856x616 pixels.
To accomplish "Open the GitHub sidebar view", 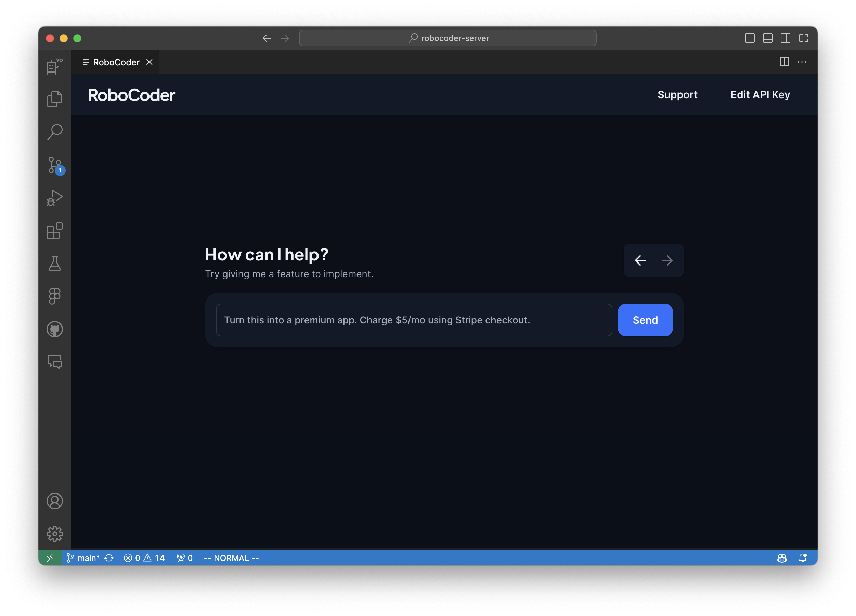I will click(54, 329).
